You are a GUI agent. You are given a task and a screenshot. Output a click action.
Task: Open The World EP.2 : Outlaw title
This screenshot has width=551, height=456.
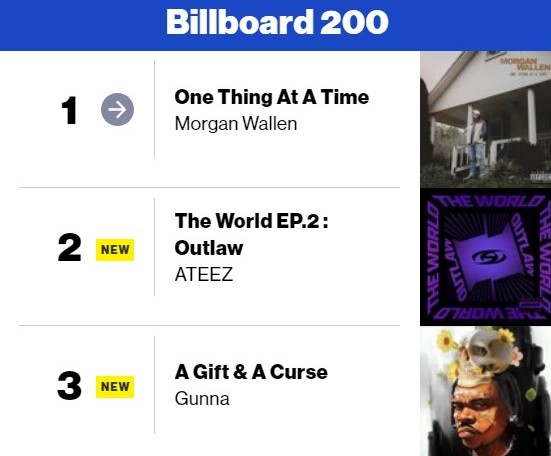[x=251, y=234]
